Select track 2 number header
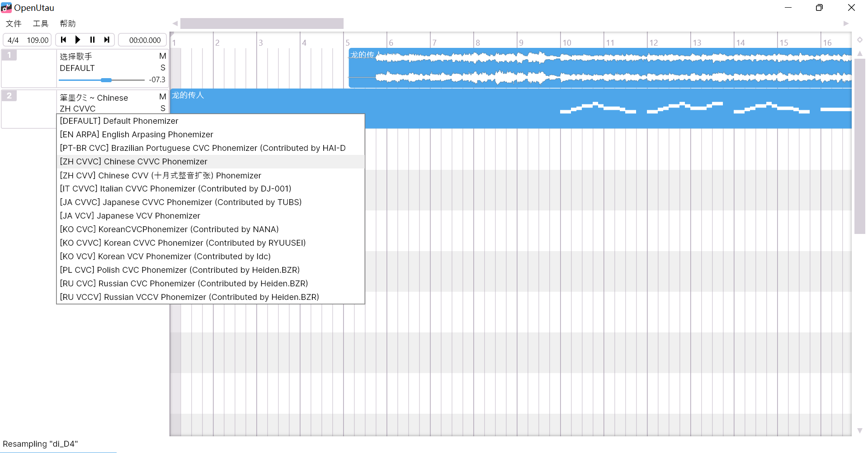Screen dimensions: 868x453 click(x=9, y=96)
